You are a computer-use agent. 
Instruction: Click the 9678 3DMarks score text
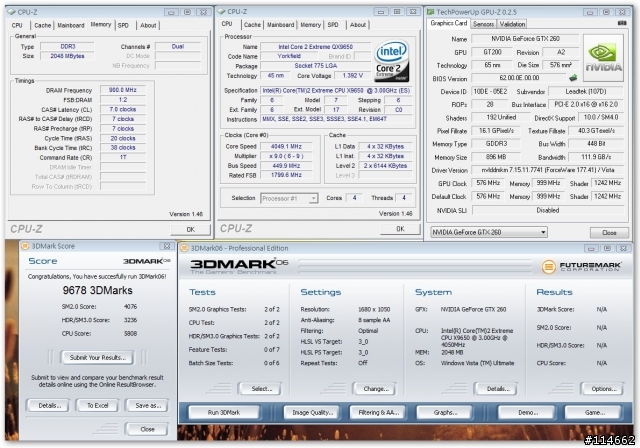click(98, 291)
